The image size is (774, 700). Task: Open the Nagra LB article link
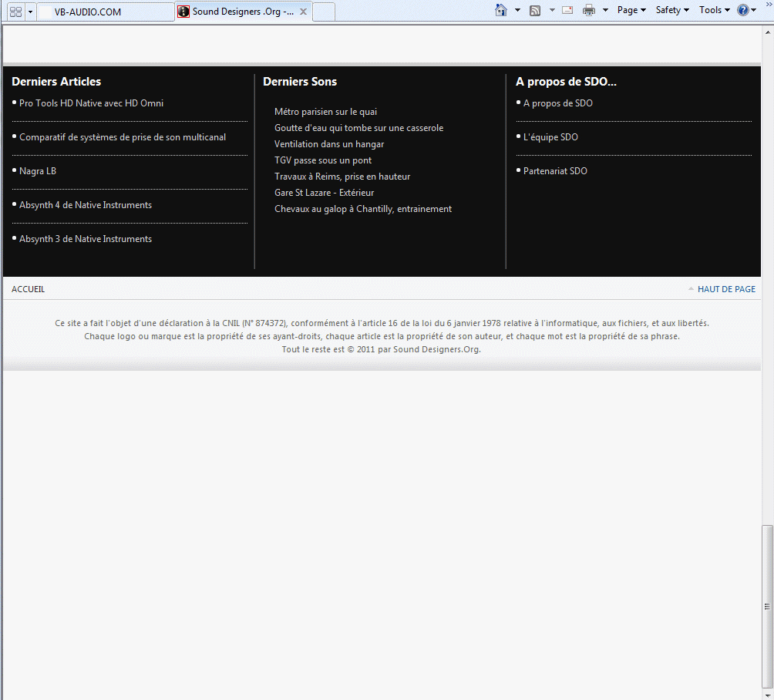pyautogui.click(x=38, y=171)
